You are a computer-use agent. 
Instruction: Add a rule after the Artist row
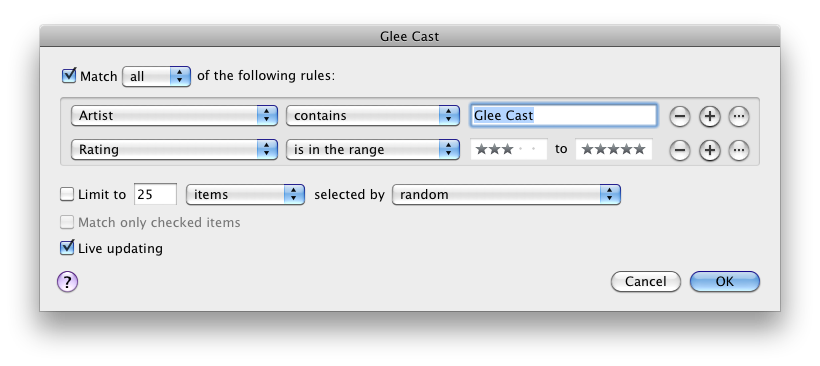[x=709, y=117]
